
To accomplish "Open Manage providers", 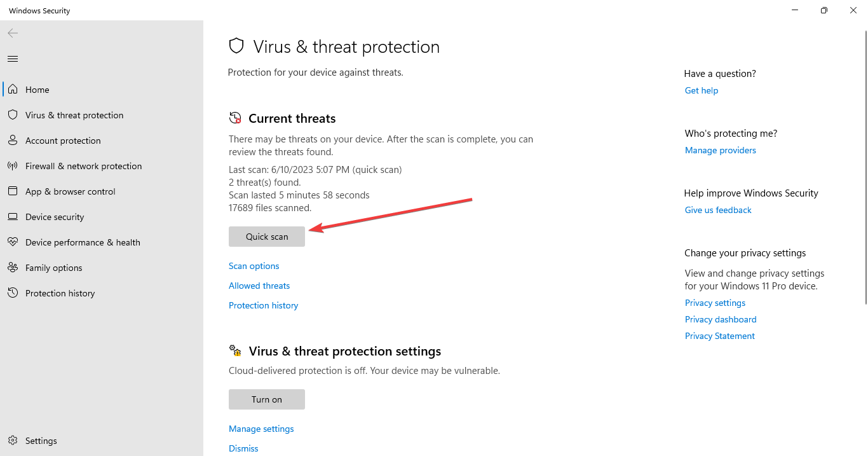I will tap(720, 150).
